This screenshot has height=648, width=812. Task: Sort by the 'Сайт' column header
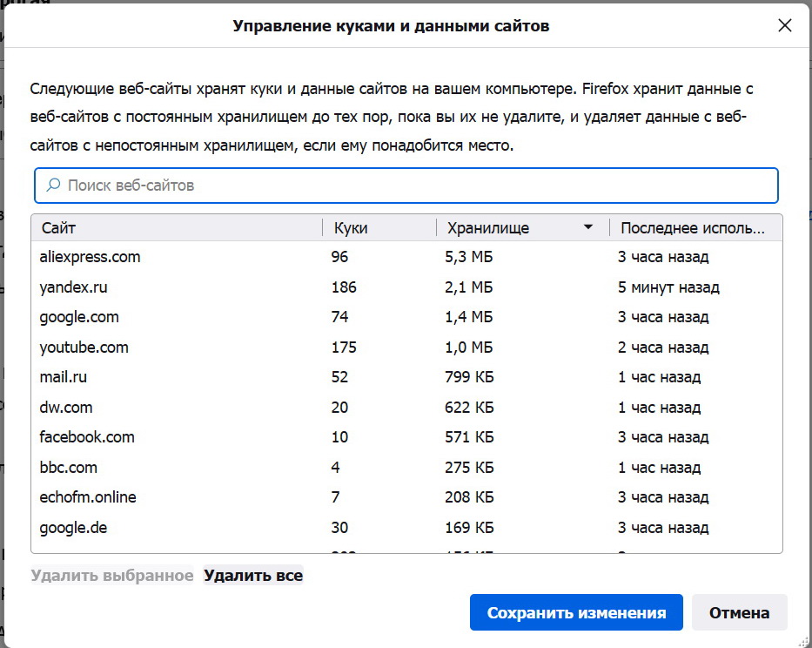click(177, 227)
